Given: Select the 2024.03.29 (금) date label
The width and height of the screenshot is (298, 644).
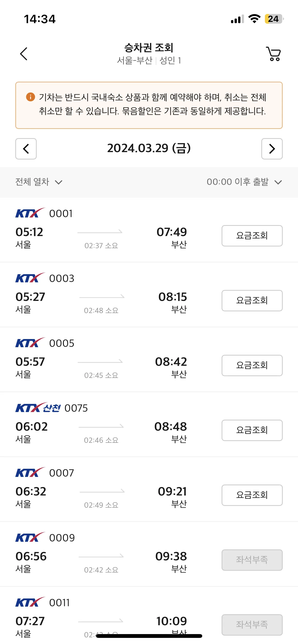Looking at the screenshot, I should pyautogui.click(x=149, y=148).
